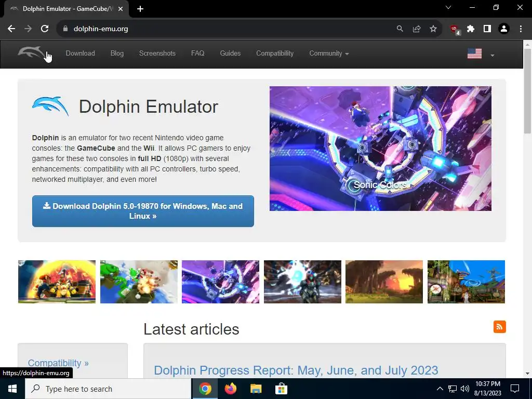Image resolution: width=532 pixels, height=399 pixels.
Task: Open the uBlock Origin extension icon
Action: 455,30
